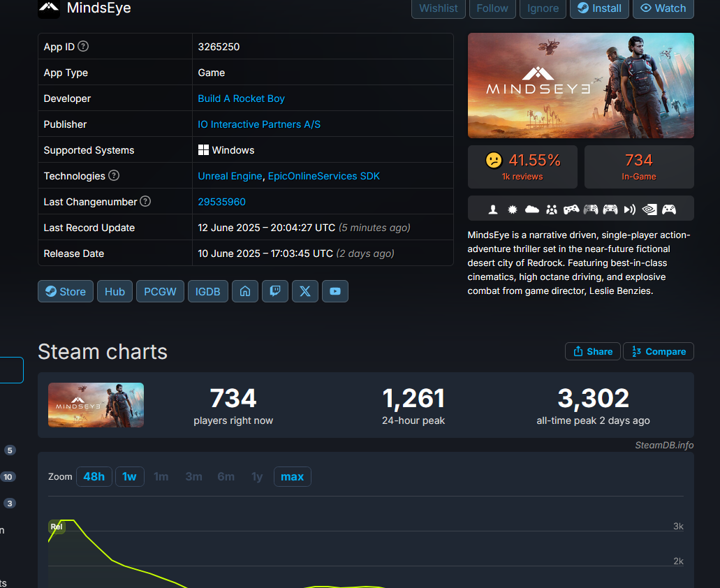Viewport: 720px width, 588px height.
Task: Click the SteamDB.info chart credit text
Action: coord(664,445)
